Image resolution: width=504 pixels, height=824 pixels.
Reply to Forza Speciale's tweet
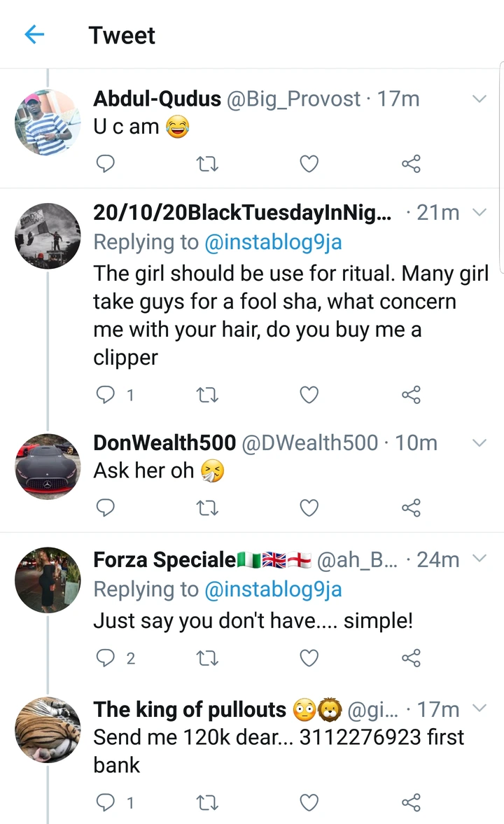(105, 658)
